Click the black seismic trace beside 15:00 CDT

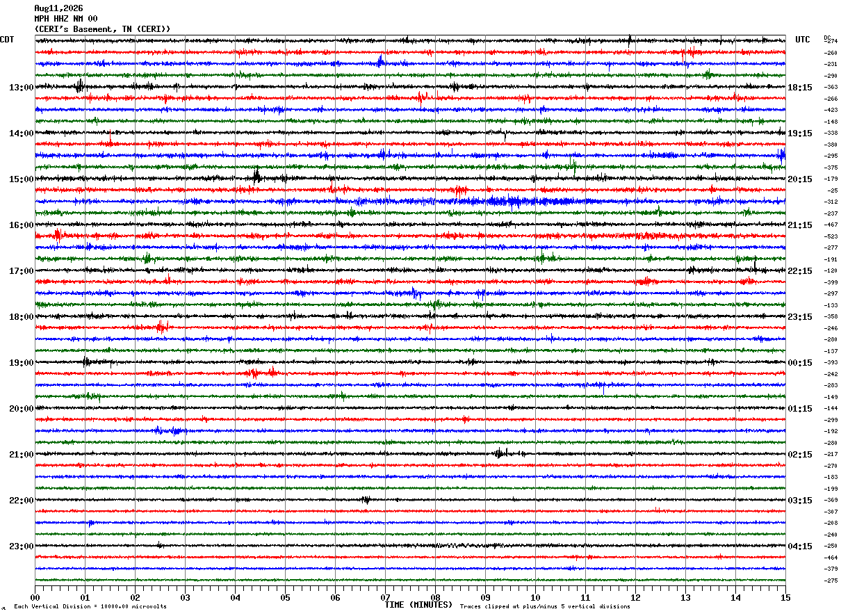pos(410,178)
